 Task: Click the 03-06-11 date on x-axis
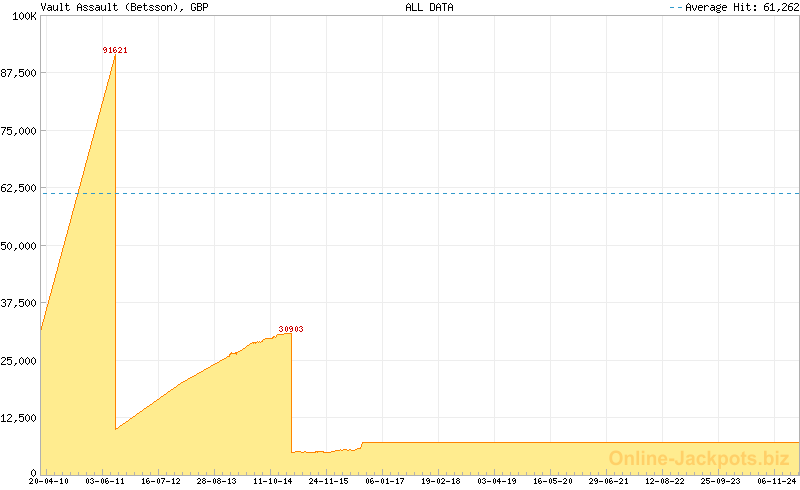click(x=103, y=481)
